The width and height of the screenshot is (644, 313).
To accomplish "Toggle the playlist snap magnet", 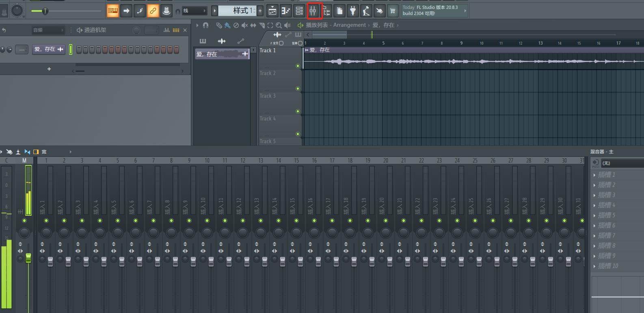I will click(205, 25).
